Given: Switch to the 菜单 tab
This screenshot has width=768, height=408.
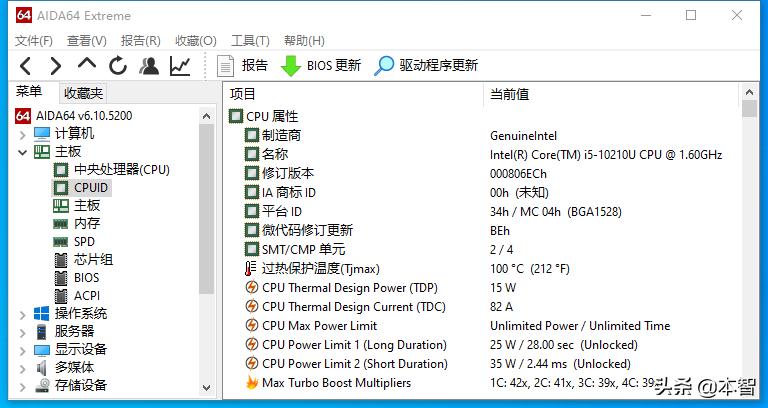Looking at the screenshot, I should [x=29, y=92].
